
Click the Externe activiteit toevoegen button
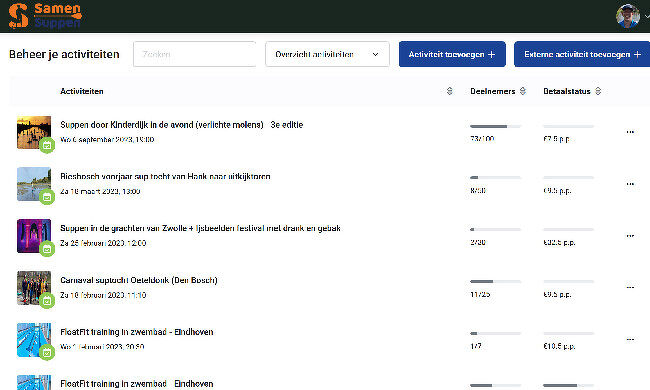pos(582,54)
